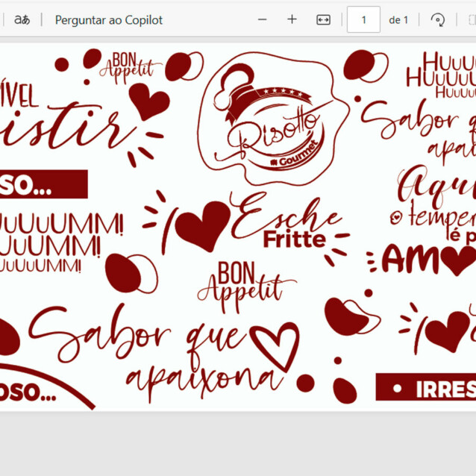Toggle the fit to width icon
This screenshot has width=476, height=476.
(x=323, y=20)
